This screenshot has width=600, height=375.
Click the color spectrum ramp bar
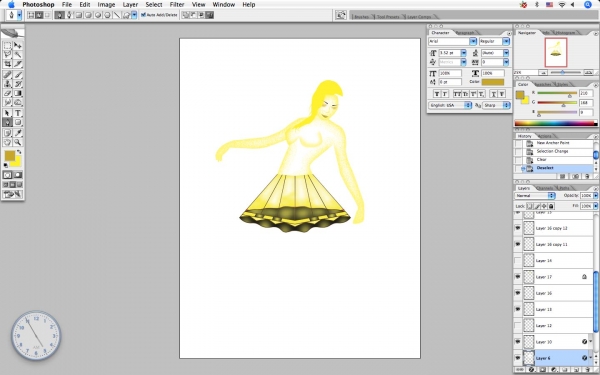tap(556, 123)
